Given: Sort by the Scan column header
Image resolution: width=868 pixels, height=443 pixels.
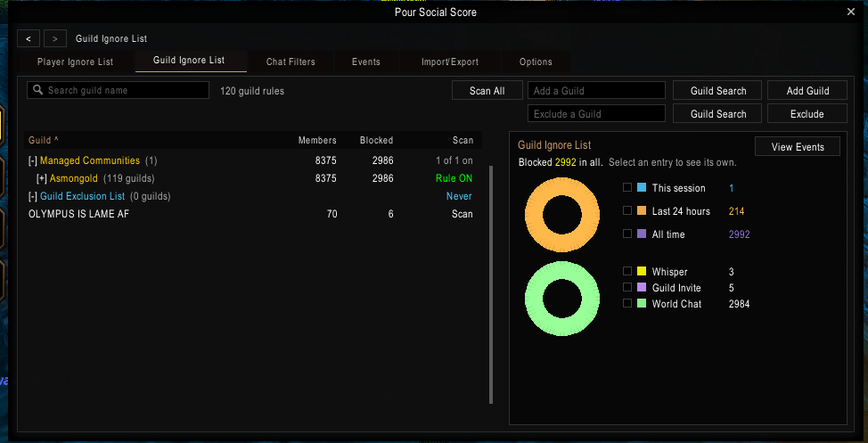Looking at the screenshot, I should click(x=463, y=140).
